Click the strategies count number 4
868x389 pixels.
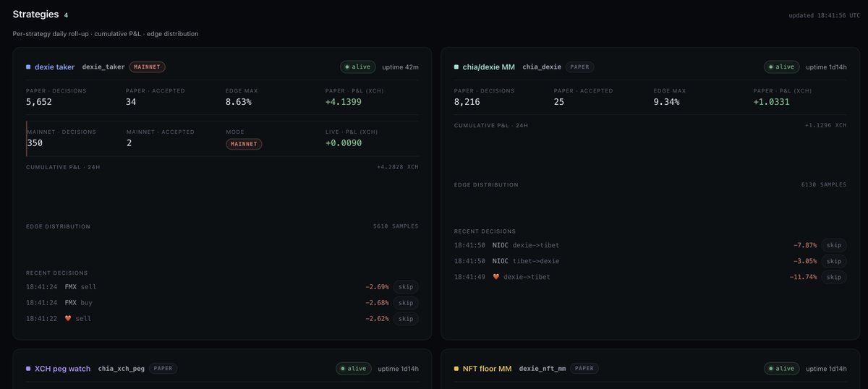66,15
